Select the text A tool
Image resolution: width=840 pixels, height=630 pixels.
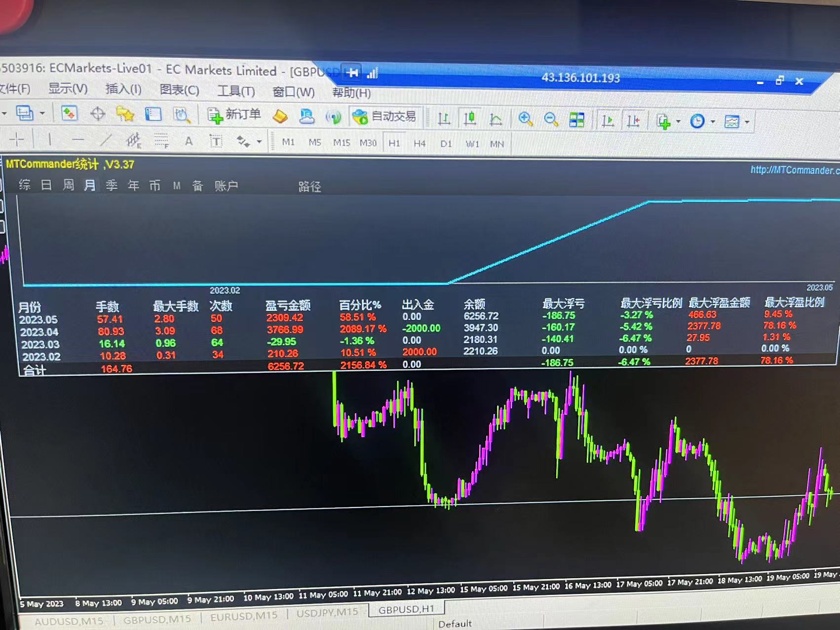coord(189,141)
